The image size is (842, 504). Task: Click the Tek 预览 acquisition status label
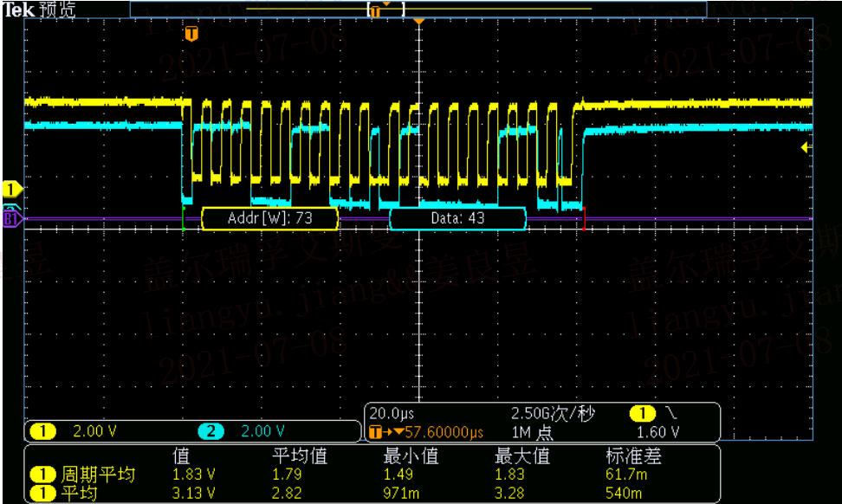(x=39, y=10)
